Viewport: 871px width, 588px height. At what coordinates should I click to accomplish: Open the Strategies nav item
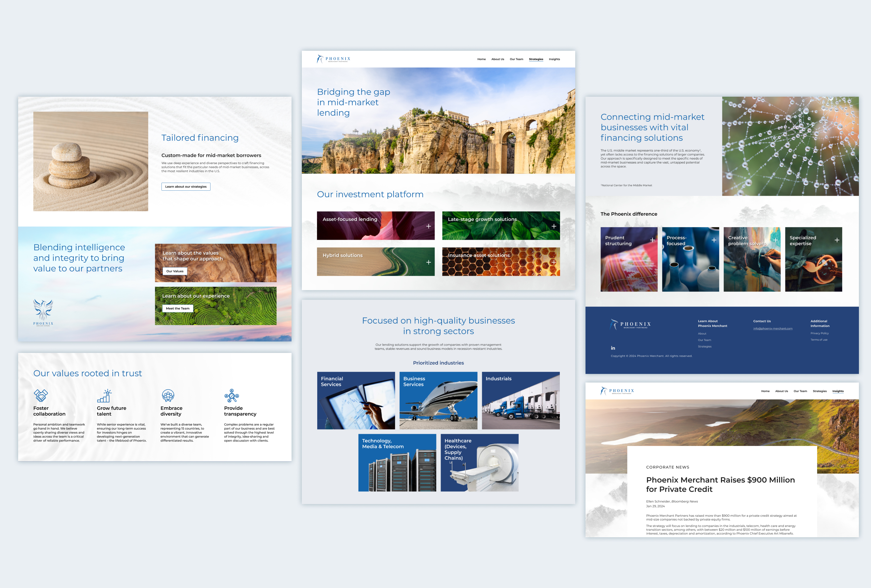[x=536, y=59]
